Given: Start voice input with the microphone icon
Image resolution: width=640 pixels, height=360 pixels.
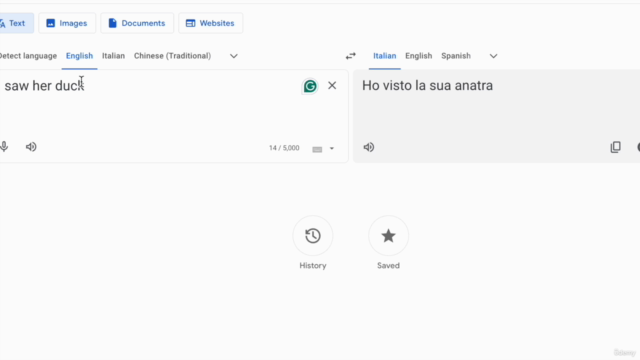Looking at the screenshot, I should [4, 147].
